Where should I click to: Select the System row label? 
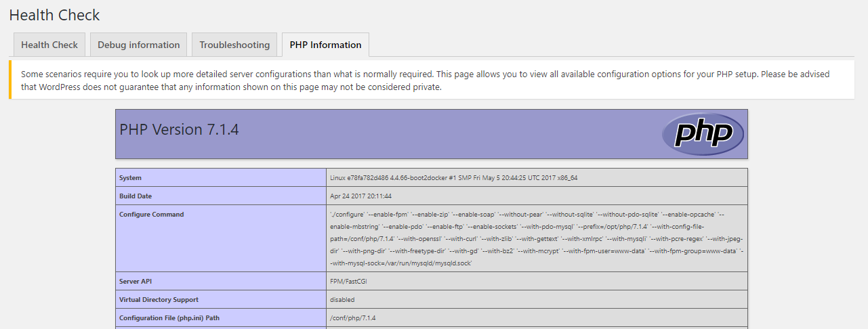coord(131,178)
